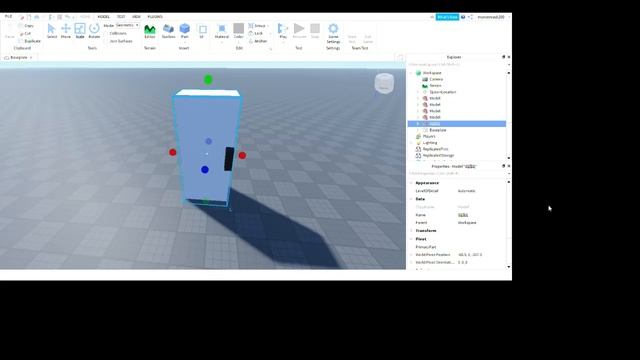Select Lighting in Explorer
This screenshot has width=640, height=360.
point(430,143)
